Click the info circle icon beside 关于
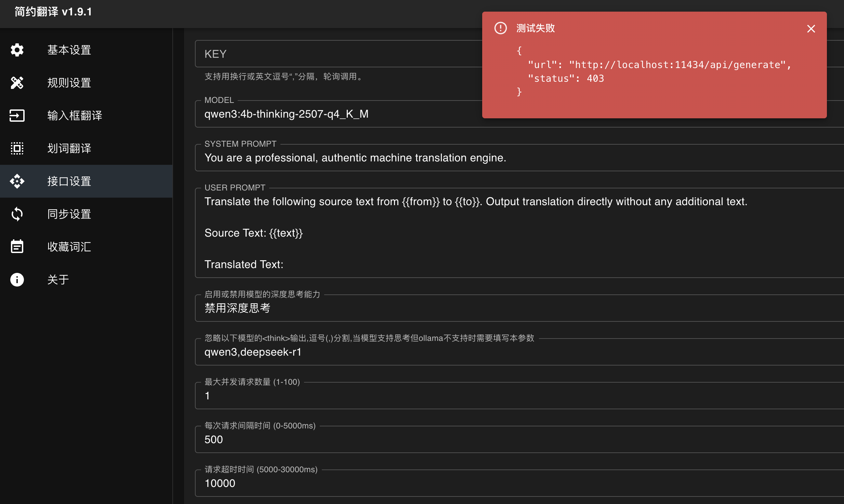This screenshot has width=844, height=504. pyautogui.click(x=17, y=280)
